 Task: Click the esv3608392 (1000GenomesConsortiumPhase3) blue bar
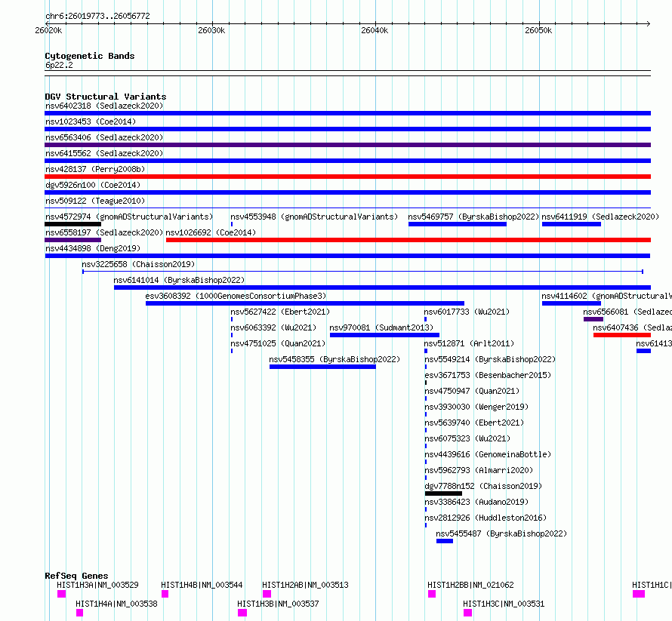(x=305, y=303)
